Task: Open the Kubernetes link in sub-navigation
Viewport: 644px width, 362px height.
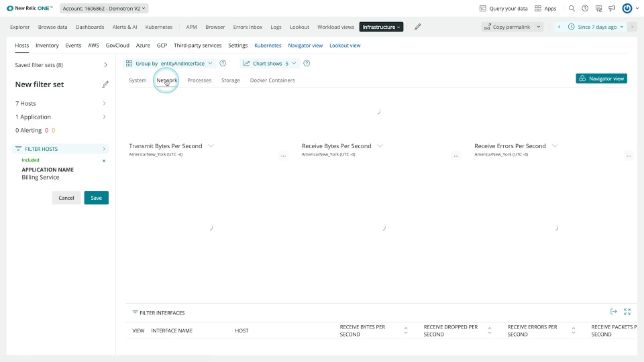Action: pyautogui.click(x=268, y=45)
